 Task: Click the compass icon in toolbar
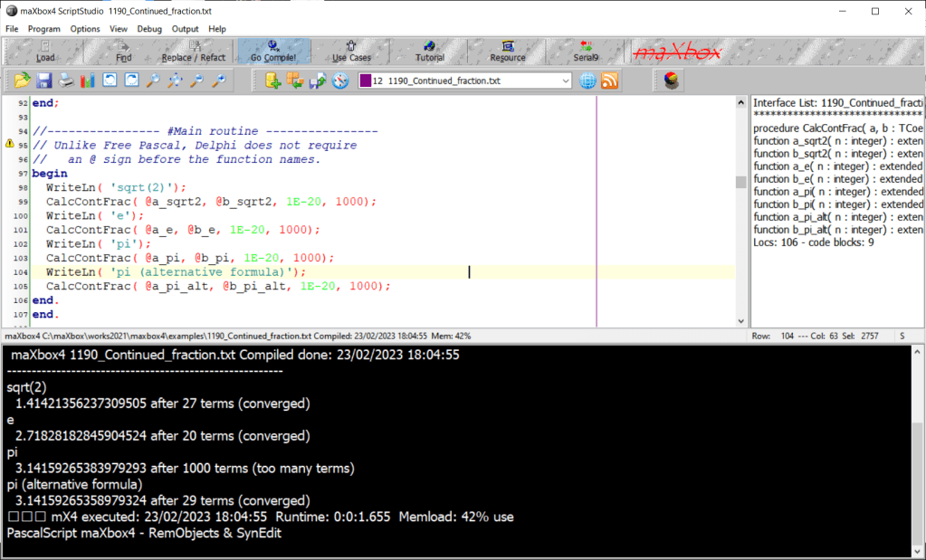[340, 81]
